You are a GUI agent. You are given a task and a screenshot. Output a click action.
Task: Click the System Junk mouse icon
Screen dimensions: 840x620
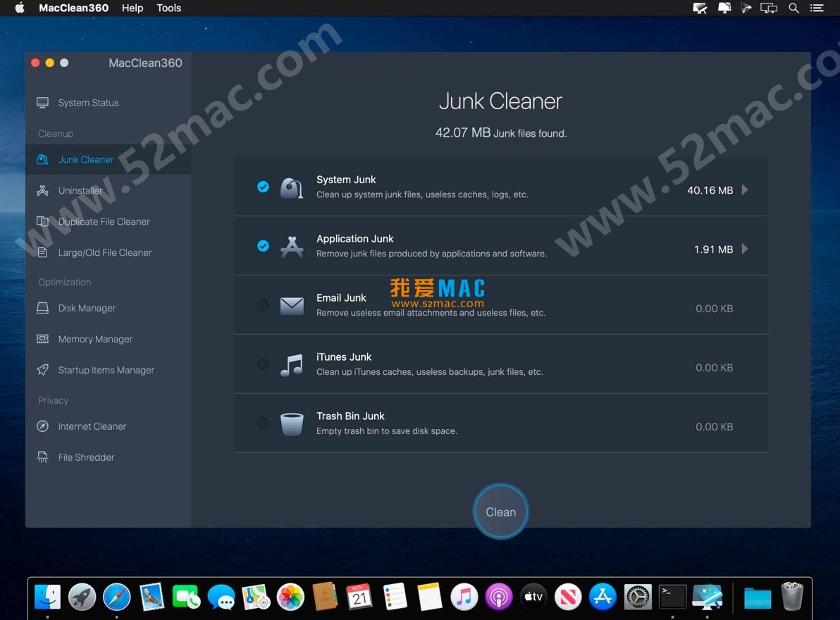click(x=292, y=188)
